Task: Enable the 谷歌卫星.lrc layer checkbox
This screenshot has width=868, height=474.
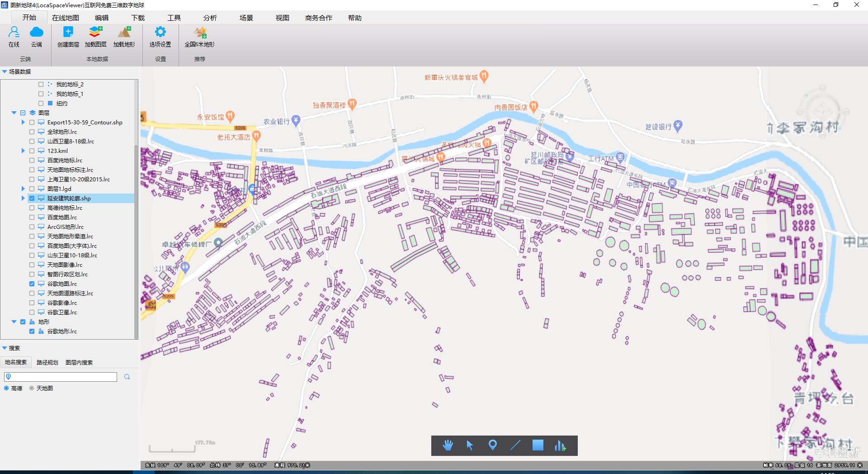Action: [x=32, y=313]
